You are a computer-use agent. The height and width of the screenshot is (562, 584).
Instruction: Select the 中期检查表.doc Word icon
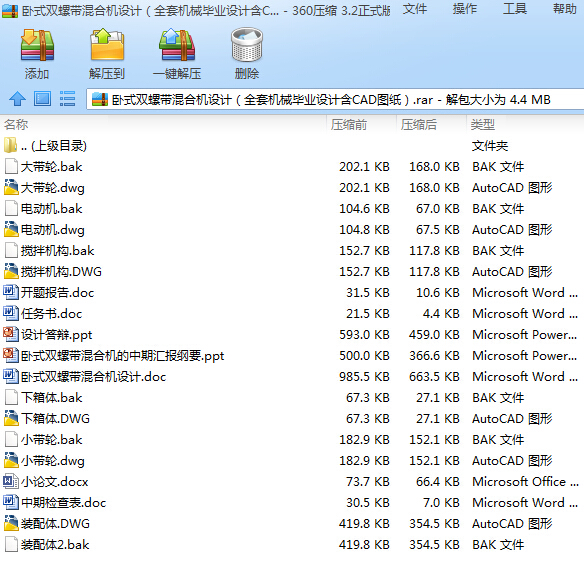click(11, 502)
